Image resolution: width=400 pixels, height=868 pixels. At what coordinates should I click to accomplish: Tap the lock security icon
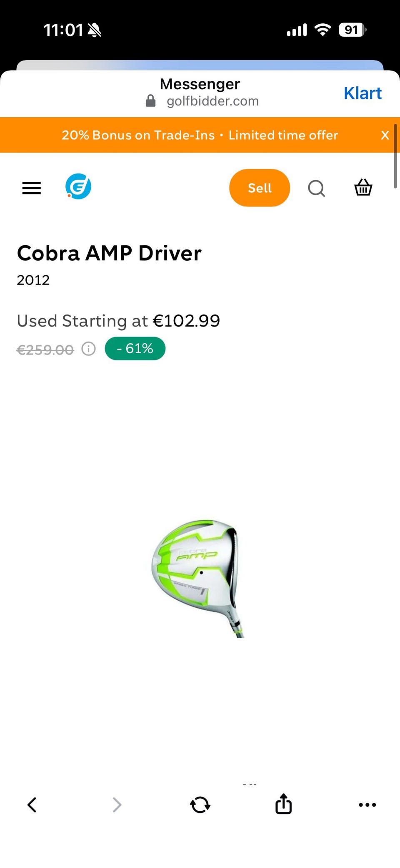click(x=151, y=101)
